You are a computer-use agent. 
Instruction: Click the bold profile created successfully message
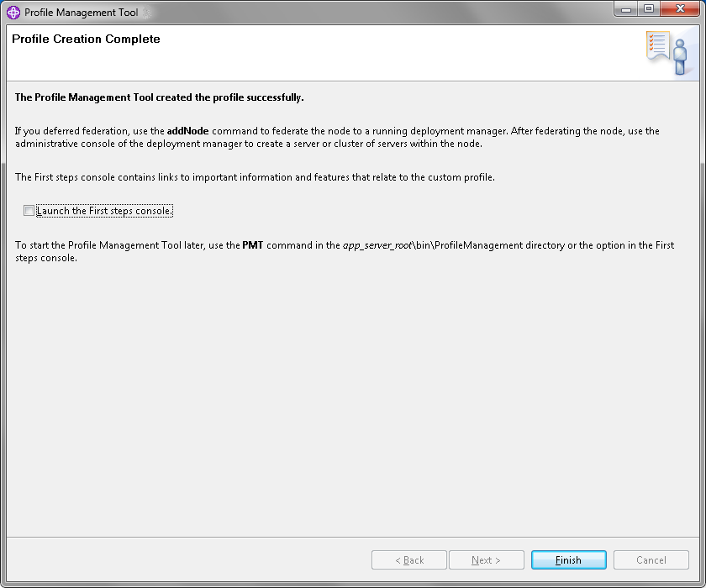(x=160, y=97)
